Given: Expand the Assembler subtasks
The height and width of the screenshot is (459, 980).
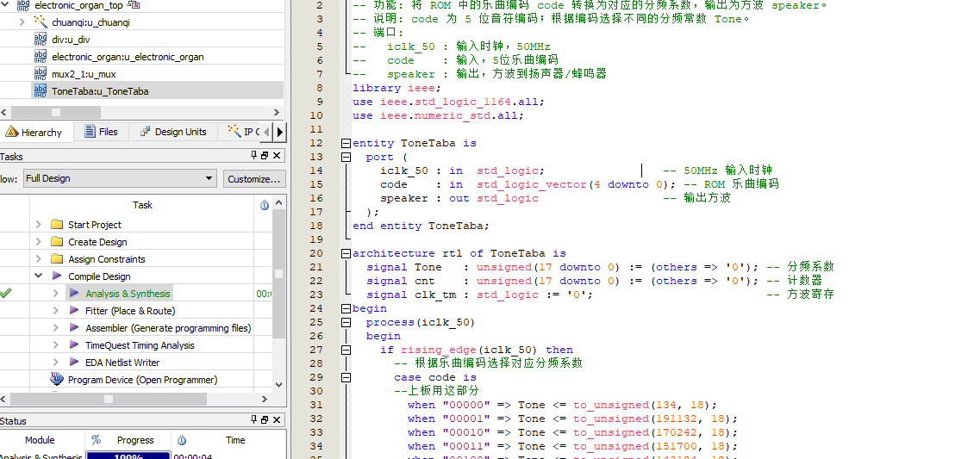Looking at the screenshot, I should coord(56,328).
